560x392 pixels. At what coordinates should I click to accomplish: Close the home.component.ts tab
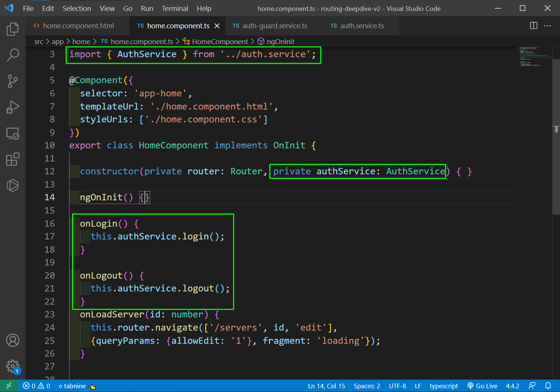click(217, 26)
